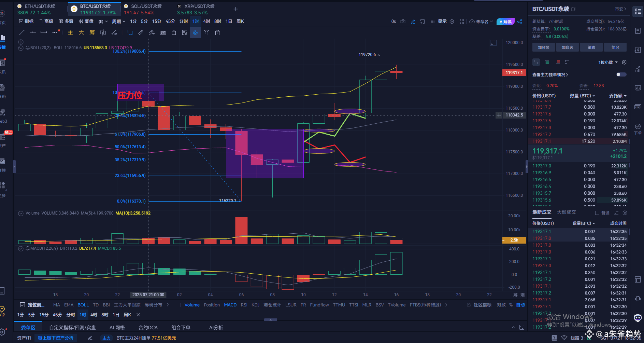Open the candlestick chart type dropdown
Screen dimensions: 644x343
pyautogui.click(x=103, y=21)
